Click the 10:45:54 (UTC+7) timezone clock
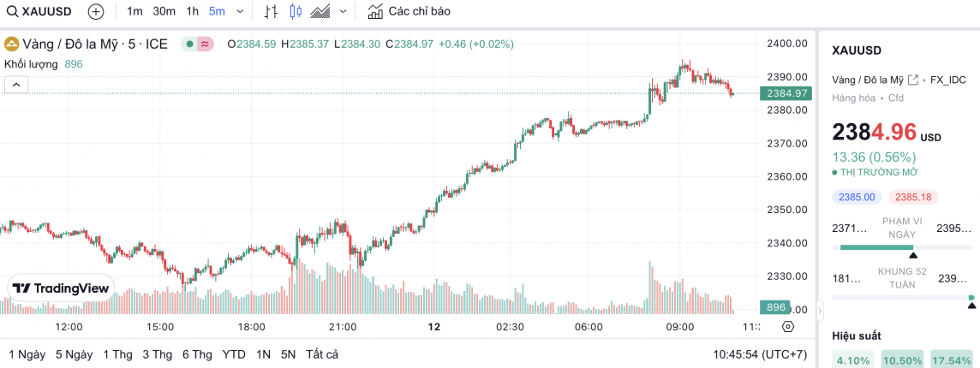Screen dimensions: 980x368 pyautogui.click(x=760, y=354)
